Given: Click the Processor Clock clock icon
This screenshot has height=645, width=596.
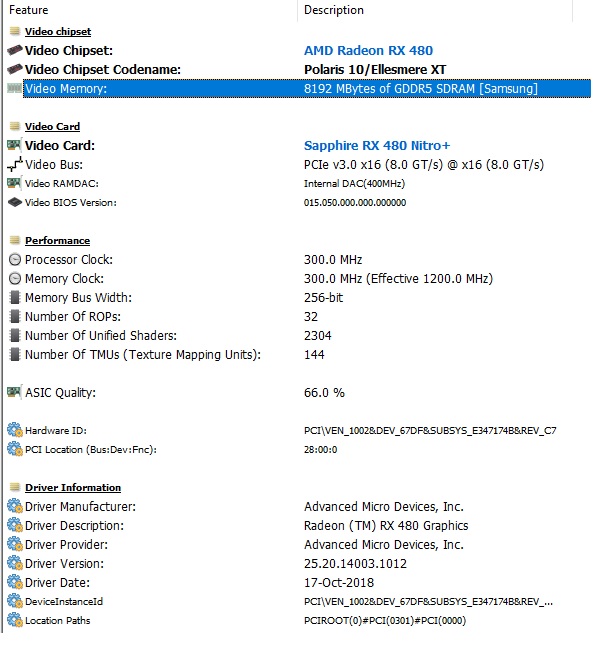Looking at the screenshot, I should [15, 259].
